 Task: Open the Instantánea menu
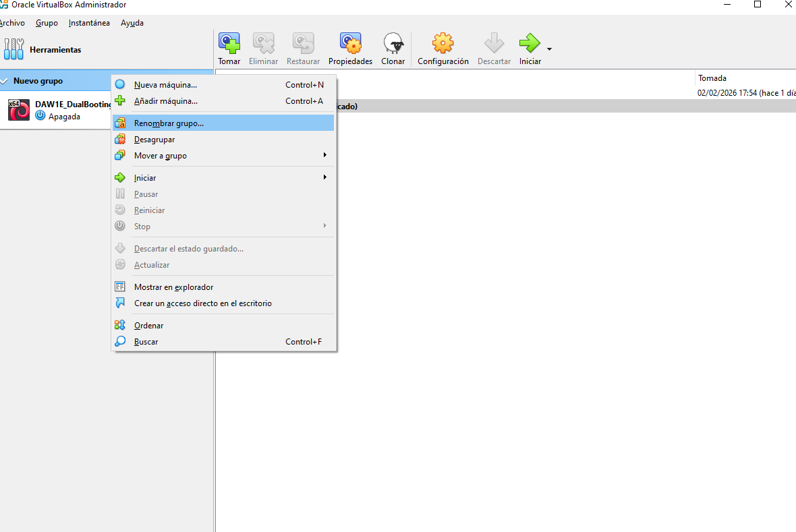pos(89,23)
